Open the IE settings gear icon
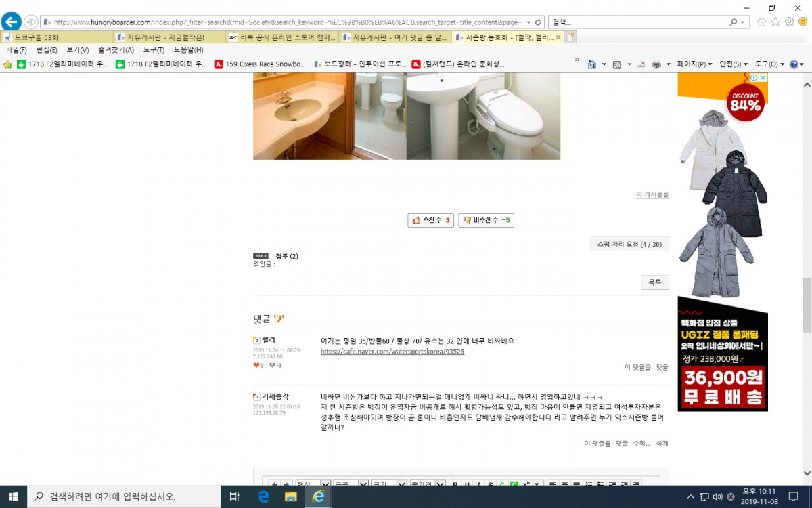This screenshot has height=508, width=812. (789, 22)
